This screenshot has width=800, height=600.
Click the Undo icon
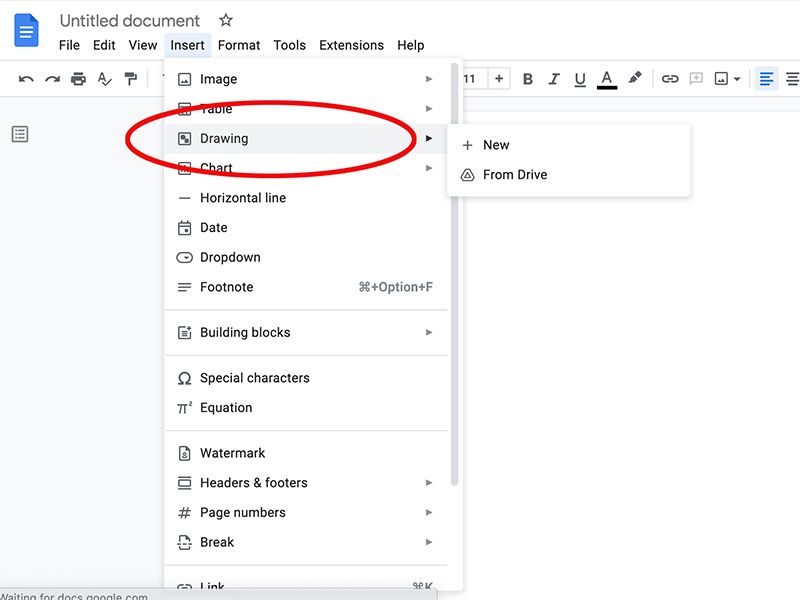pos(28,79)
